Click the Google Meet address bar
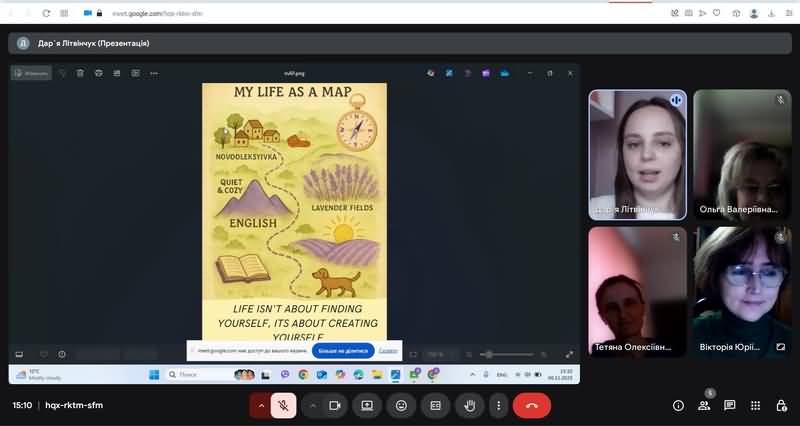 click(x=300, y=13)
